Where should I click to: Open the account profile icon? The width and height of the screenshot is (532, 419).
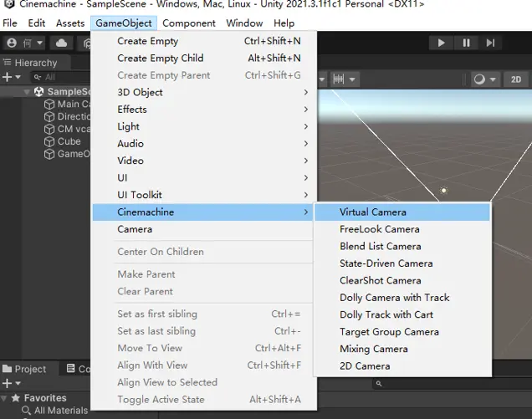click(12, 43)
